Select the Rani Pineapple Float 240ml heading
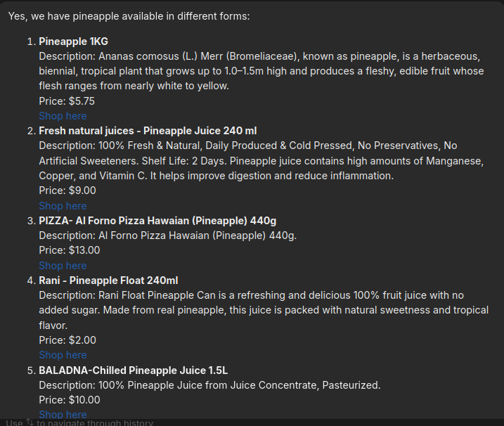504x426 pixels. 108,280
